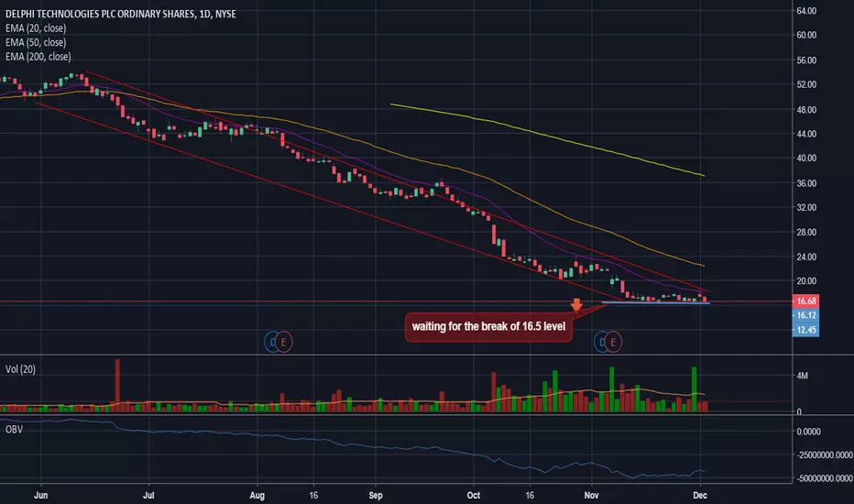This screenshot has width=854, height=504.
Task: Click the November earnings E marker
Action: point(613,342)
